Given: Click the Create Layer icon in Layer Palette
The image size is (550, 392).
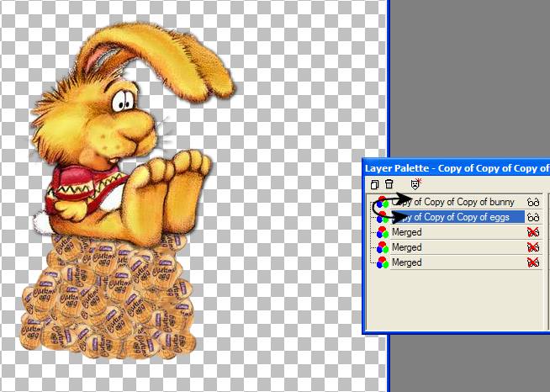Looking at the screenshot, I should tap(374, 184).
